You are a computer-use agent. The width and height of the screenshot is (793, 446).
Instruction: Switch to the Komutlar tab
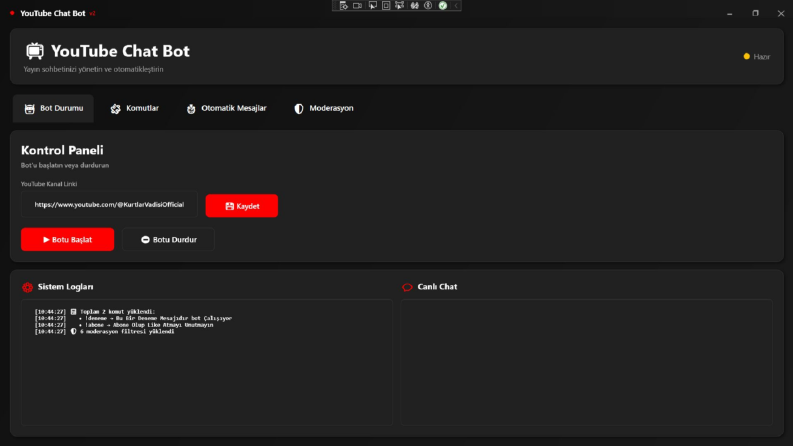(135, 108)
